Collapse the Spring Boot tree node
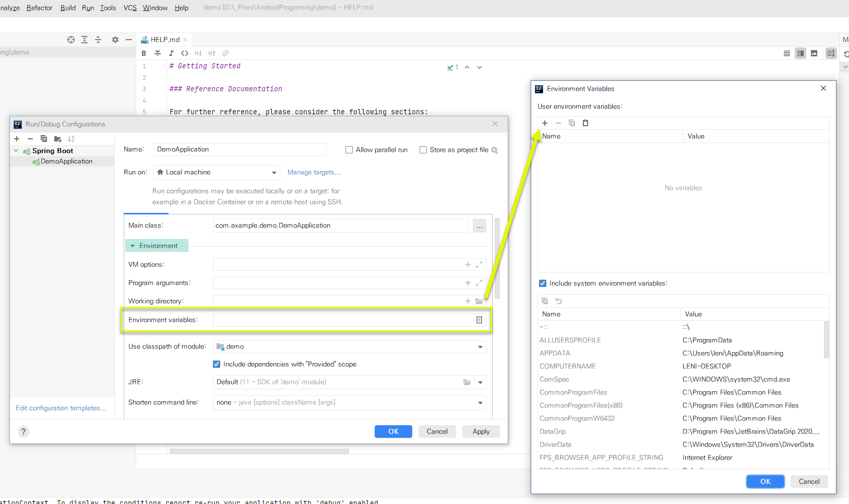The width and height of the screenshot is (849, 504). pyautogui.click(x=16, y=151)
